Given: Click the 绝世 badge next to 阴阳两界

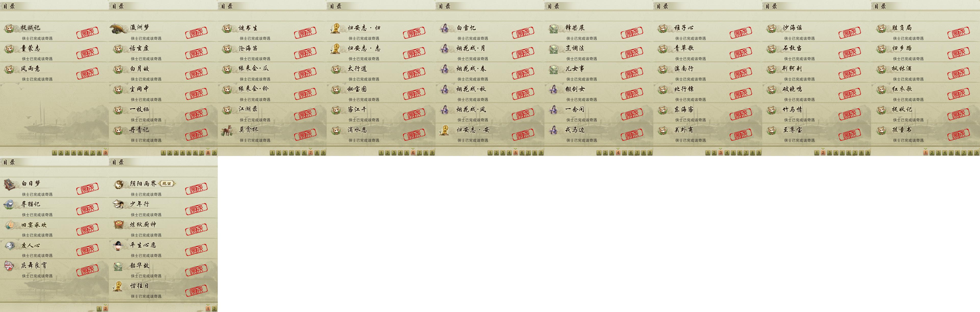Looking at the screenshot, I should click(x=167, y=183).
